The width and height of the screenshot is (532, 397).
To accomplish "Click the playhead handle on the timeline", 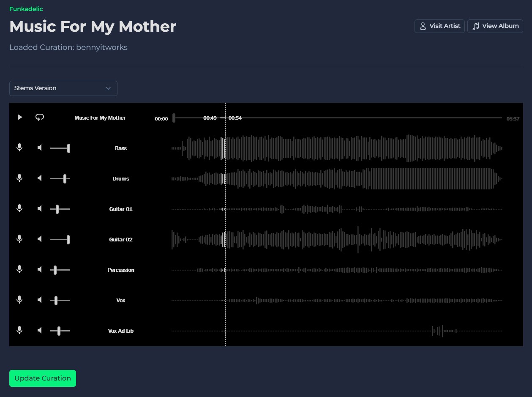I will pos(174,118).
